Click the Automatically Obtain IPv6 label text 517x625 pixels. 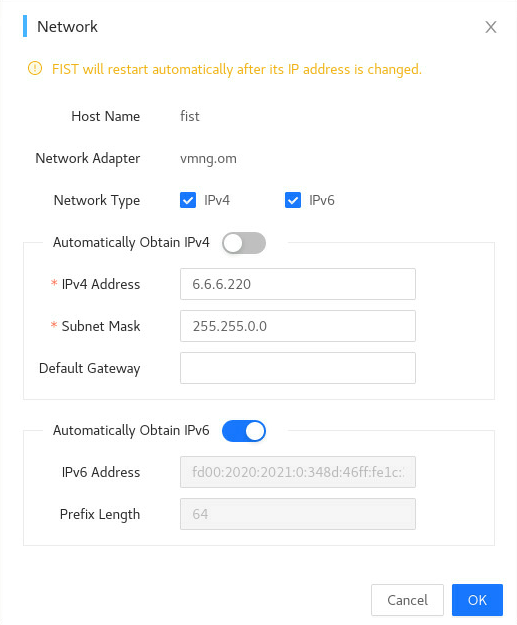click(131, 430)
